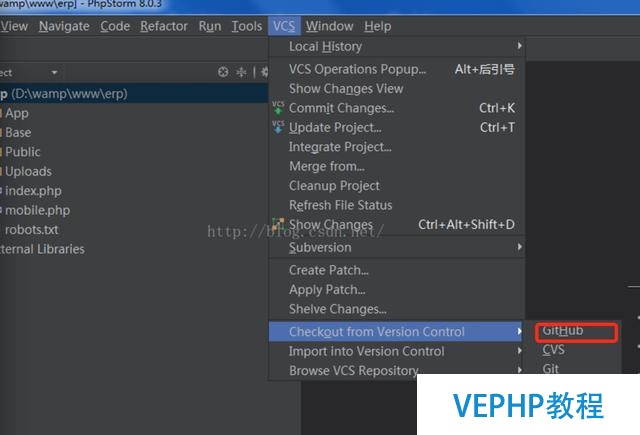
Task: Choose VCS Operations Popup
Action: coord(396,69)
